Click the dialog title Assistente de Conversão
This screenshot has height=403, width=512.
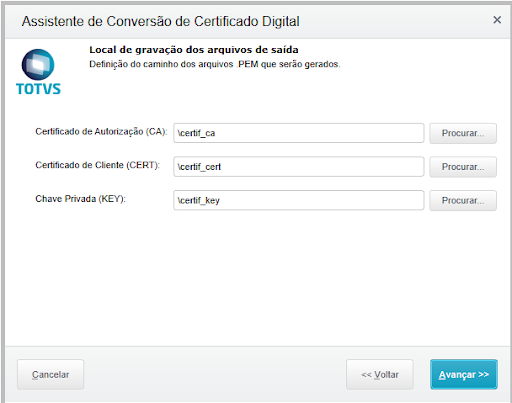point(161,21)
